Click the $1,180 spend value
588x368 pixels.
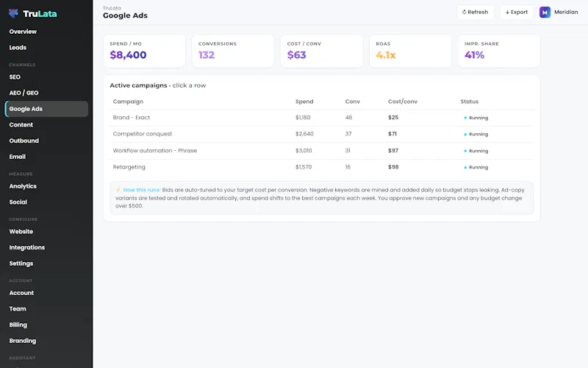pyautogui.click(x=303, y=118)
